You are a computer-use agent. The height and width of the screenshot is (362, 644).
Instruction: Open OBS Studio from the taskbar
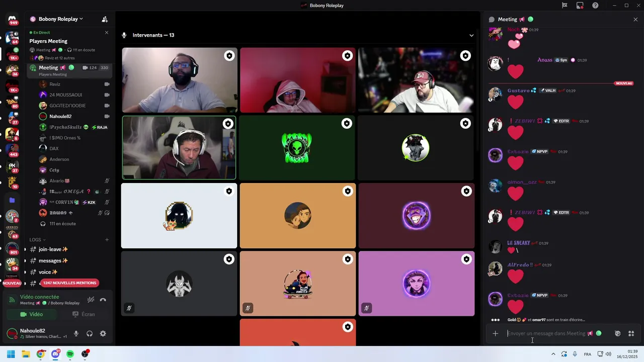click(x=85, y=354)
